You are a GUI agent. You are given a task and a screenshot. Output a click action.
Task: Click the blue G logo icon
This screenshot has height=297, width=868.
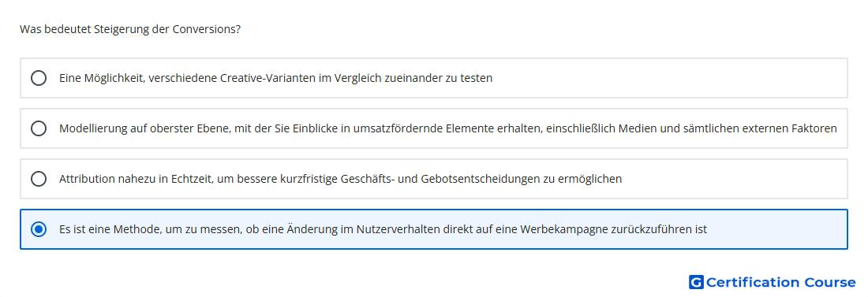point(696,283)
